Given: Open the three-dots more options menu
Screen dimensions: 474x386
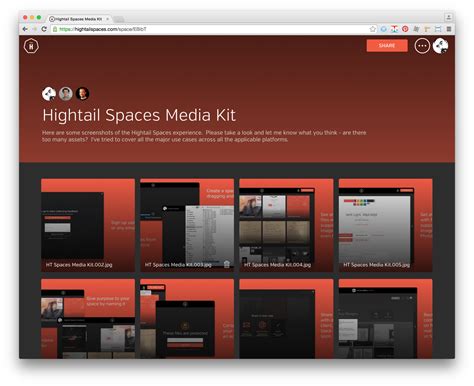Looking at the screenshot, I should (x=422, y=46).
